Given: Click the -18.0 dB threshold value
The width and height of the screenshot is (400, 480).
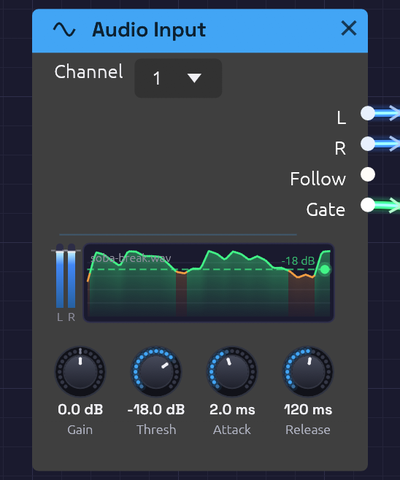Looking at the screenshot, I should 156,410.
